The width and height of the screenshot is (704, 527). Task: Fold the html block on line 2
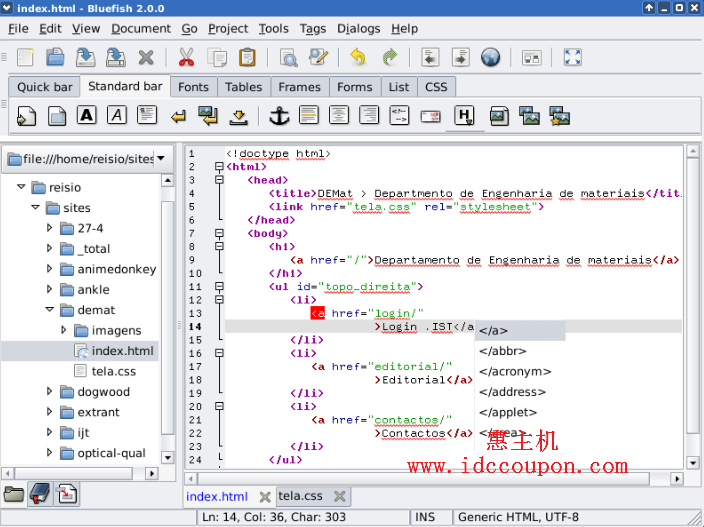(219, 167)
